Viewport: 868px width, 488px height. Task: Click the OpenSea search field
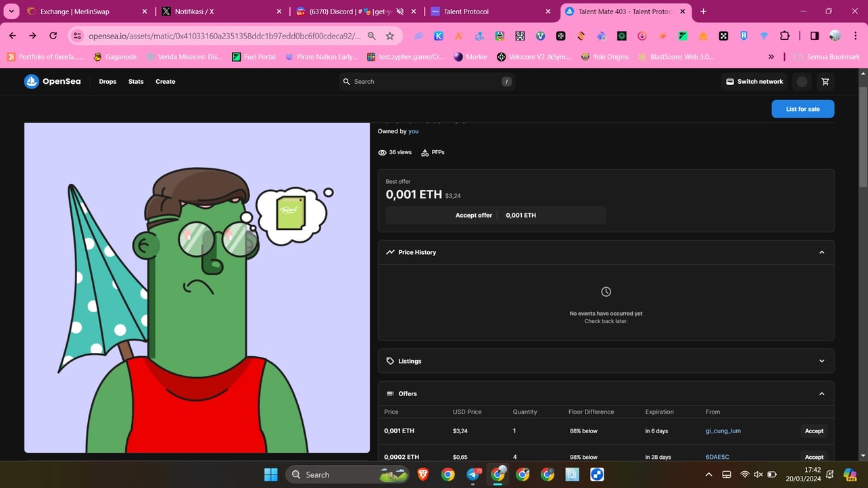click(x=427, y=82)
